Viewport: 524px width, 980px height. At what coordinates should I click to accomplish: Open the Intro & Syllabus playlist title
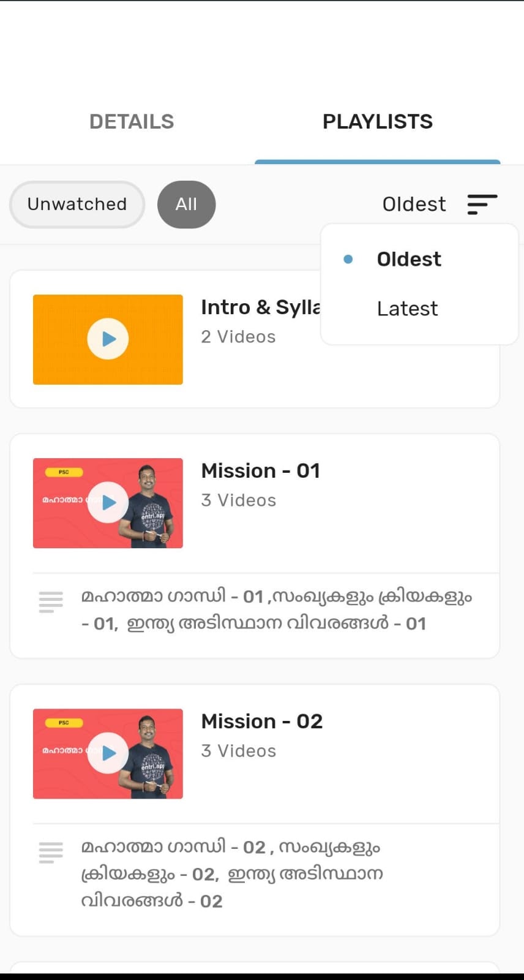point(260,307)
